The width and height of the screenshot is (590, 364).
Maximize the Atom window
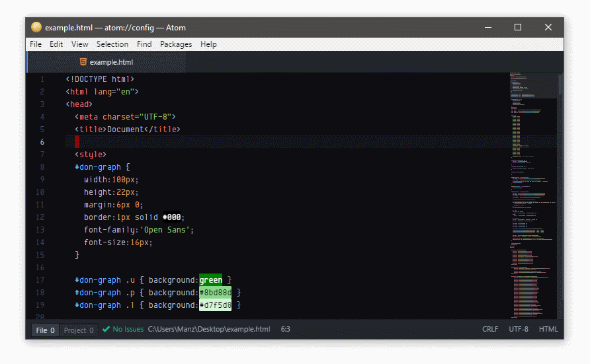[518, 28]
